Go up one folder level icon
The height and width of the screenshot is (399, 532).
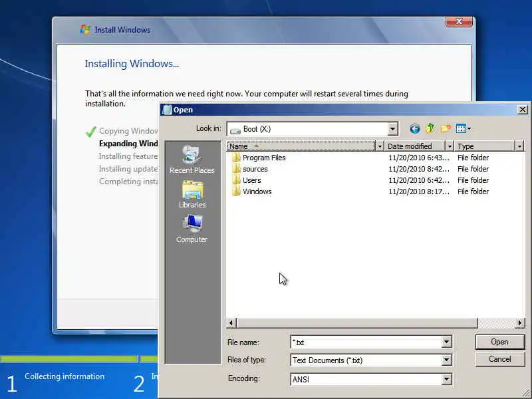pyautogui.click(x=430, y=128)
